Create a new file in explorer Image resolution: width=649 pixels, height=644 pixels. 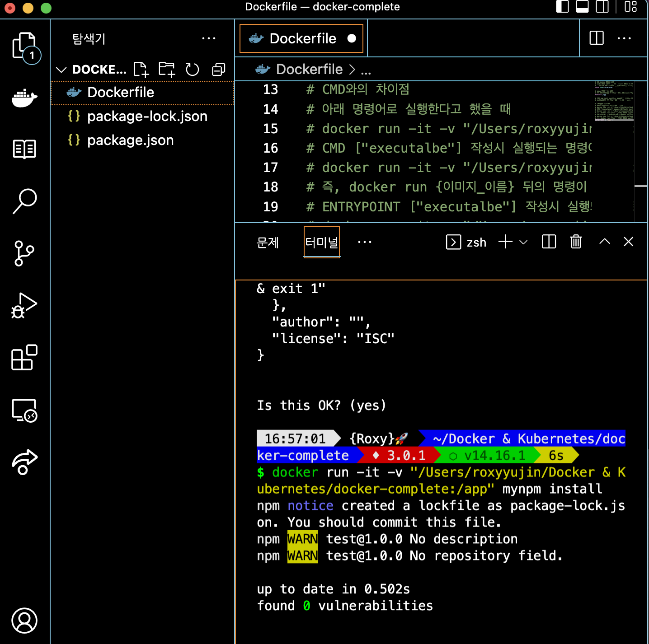(x=141, y=70)
